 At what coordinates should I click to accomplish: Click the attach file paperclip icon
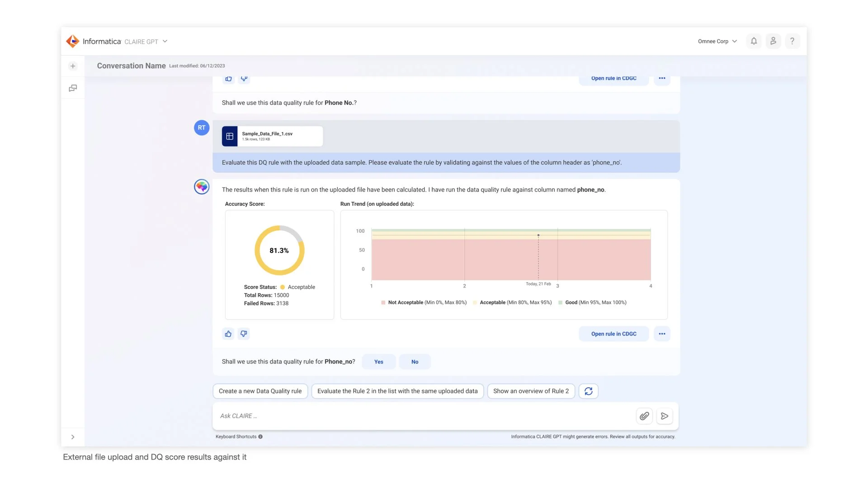click(644, 416)
